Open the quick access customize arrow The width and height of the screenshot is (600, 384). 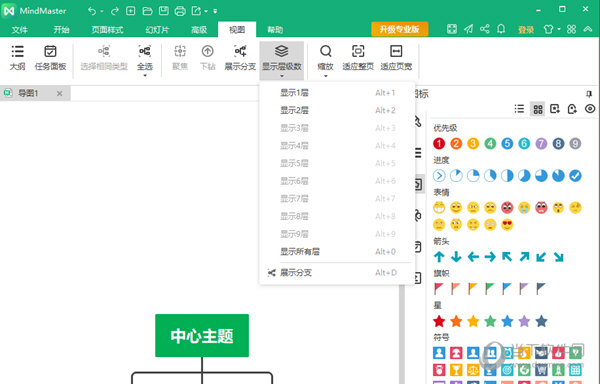(215, 11)
